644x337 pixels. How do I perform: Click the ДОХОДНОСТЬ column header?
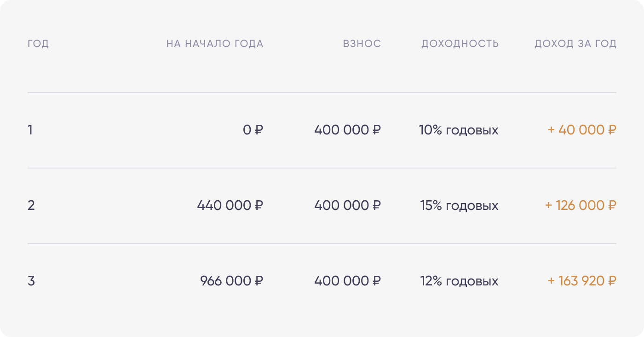tap(460, 44)
